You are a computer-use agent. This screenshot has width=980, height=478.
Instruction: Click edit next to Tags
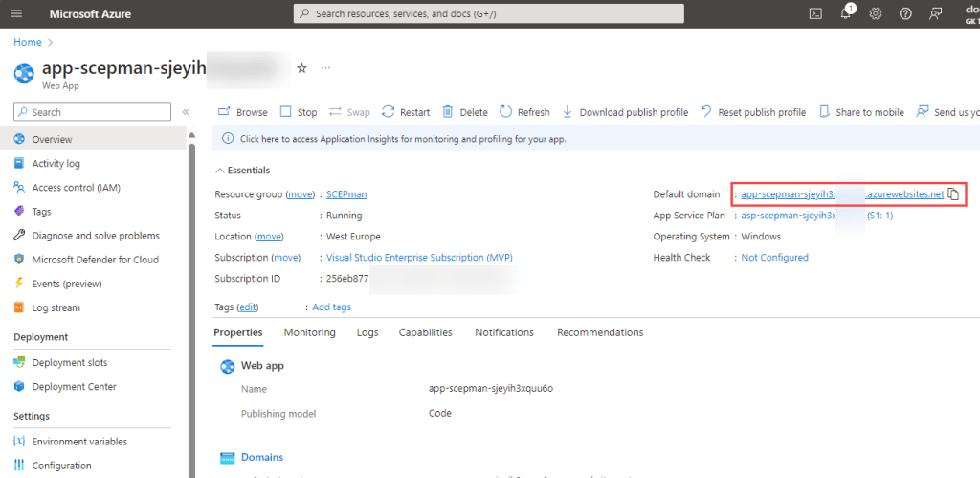click(x=248, y=307)
